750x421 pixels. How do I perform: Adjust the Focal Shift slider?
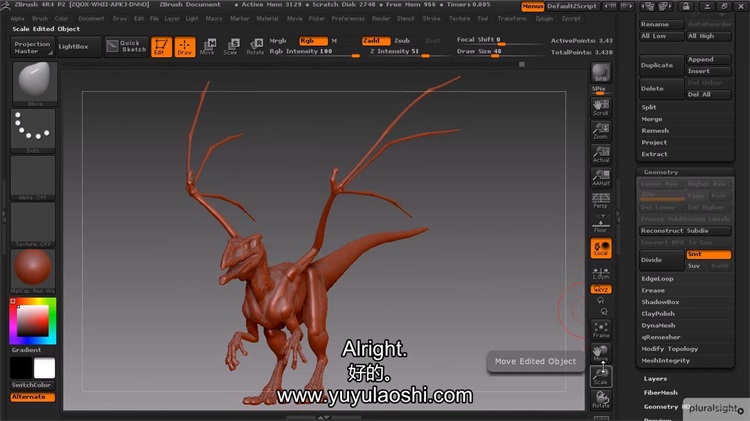click(500, 40)
